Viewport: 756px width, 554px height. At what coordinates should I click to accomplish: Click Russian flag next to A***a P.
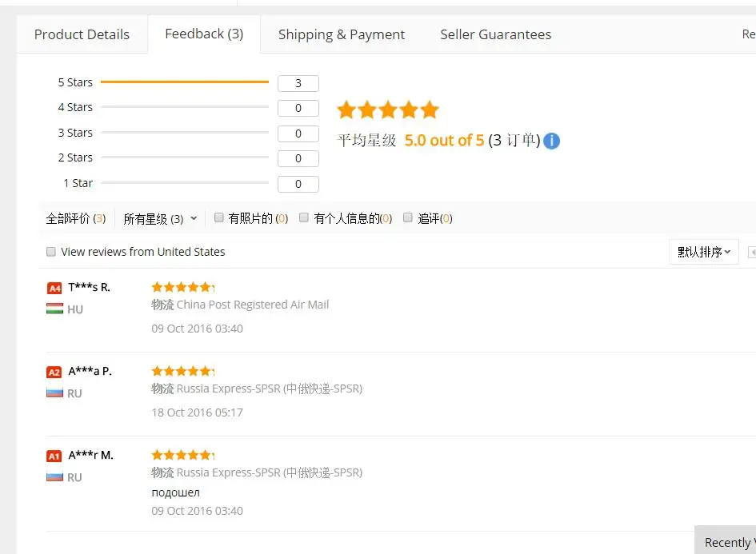pyautogui.click(x=54, y=393)
